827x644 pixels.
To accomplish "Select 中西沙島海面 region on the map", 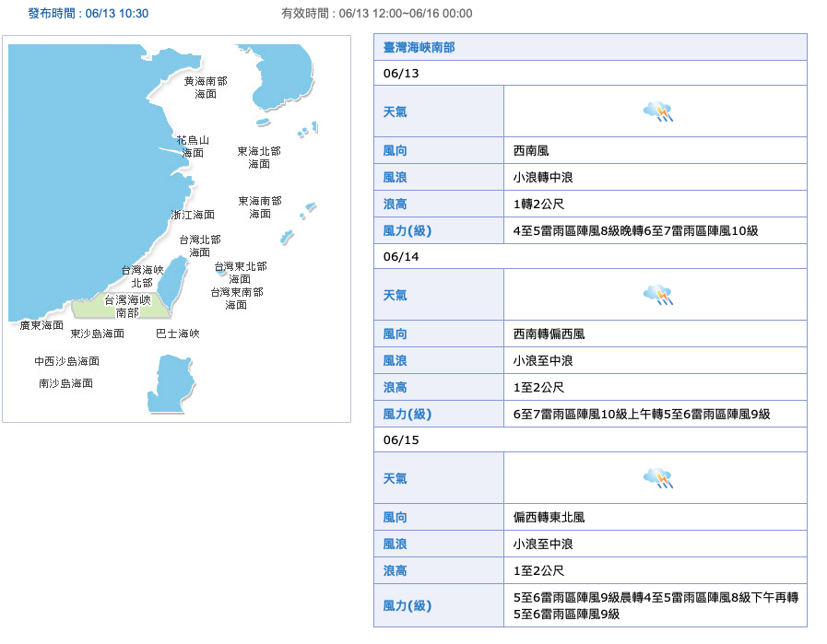I will click(67, 361).
